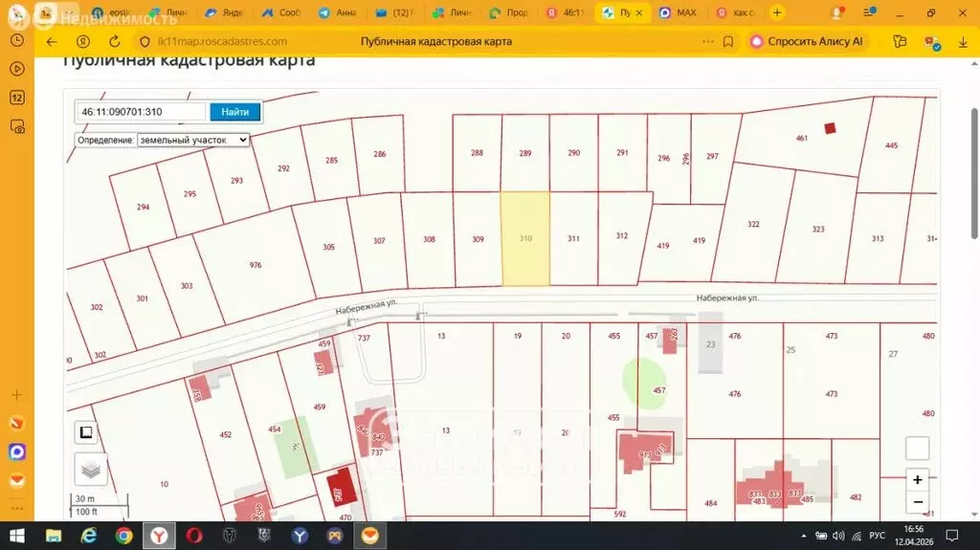Open the mail icon in the sidebar
The width and height of the screenshot is (980, 550).
point(16,478)
